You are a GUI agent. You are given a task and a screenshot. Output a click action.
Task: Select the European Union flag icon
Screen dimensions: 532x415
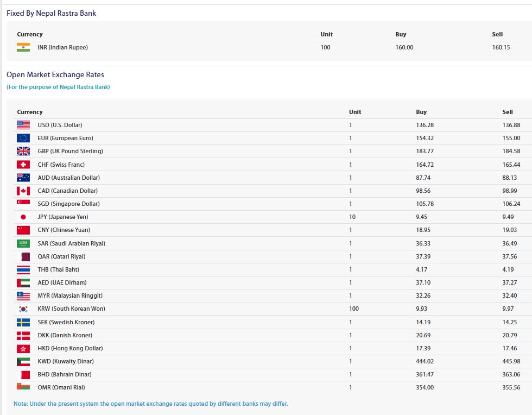(23, 138)
